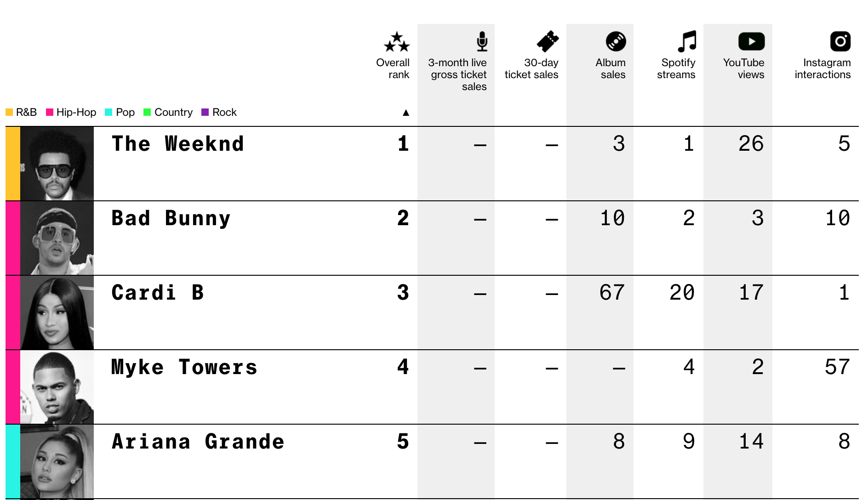Sort by the Spotify streams column label
Image resolution: width=868 pixels, height=500 pixels.
point(676,68)
